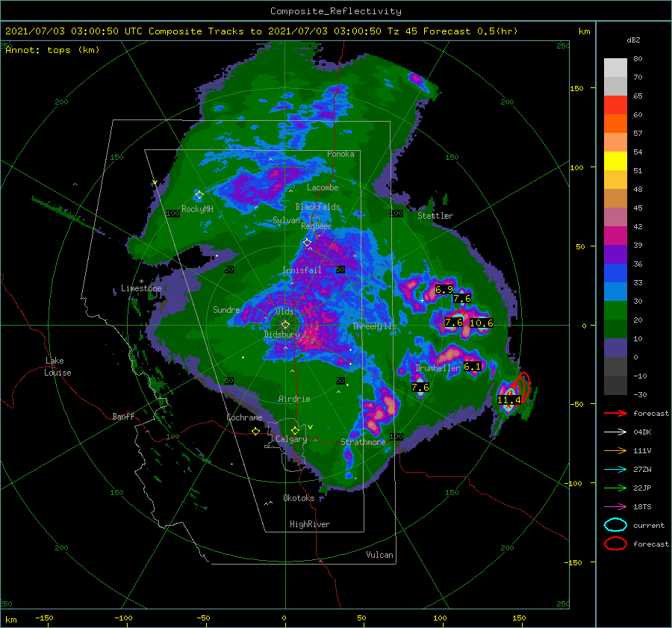Image resolution: width=672 pixels, height=628 pixels.
Task: Click the Okotoks city label
Action: point(299,498)
